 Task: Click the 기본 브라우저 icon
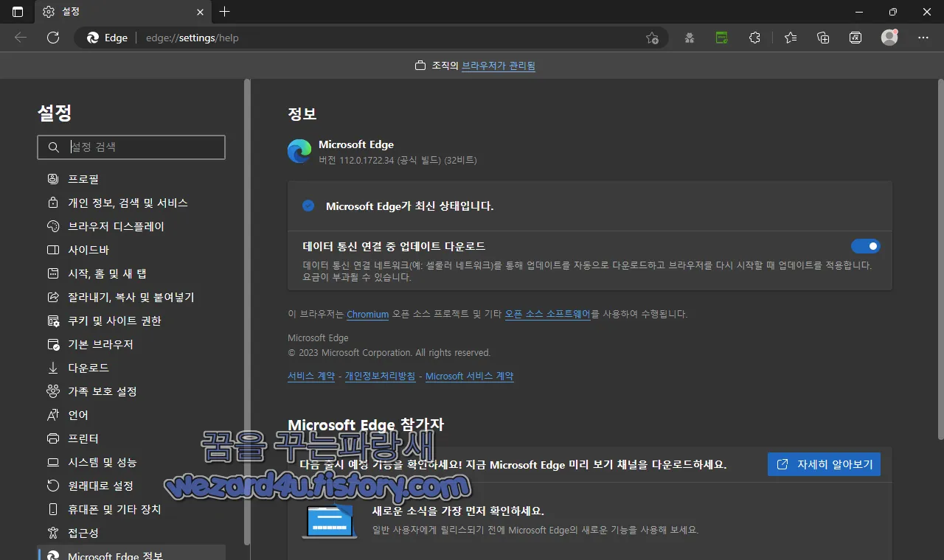pyautogui.click(x=53, y=344)
